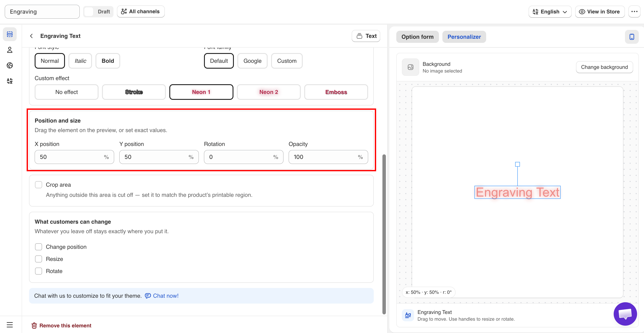Click Remove this element

(61, 325)
